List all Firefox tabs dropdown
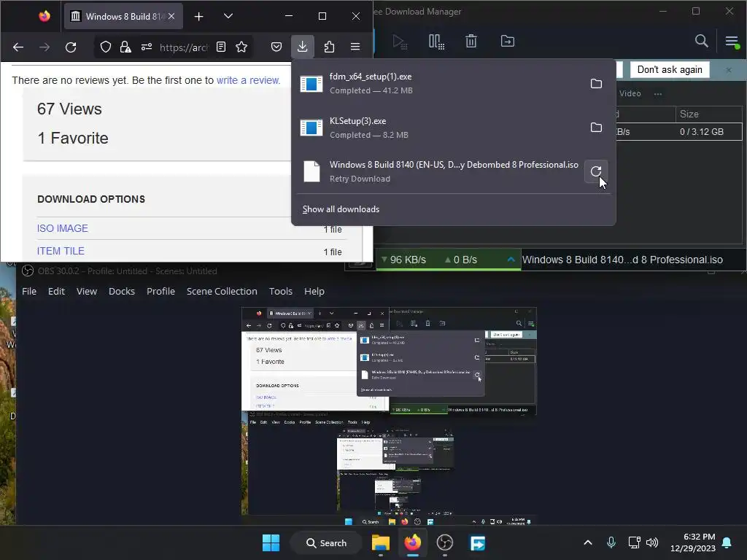 (x=228, y=16)
